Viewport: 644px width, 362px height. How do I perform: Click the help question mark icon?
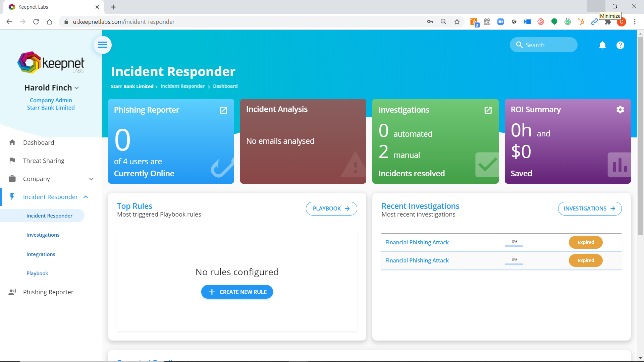[620, 45]
